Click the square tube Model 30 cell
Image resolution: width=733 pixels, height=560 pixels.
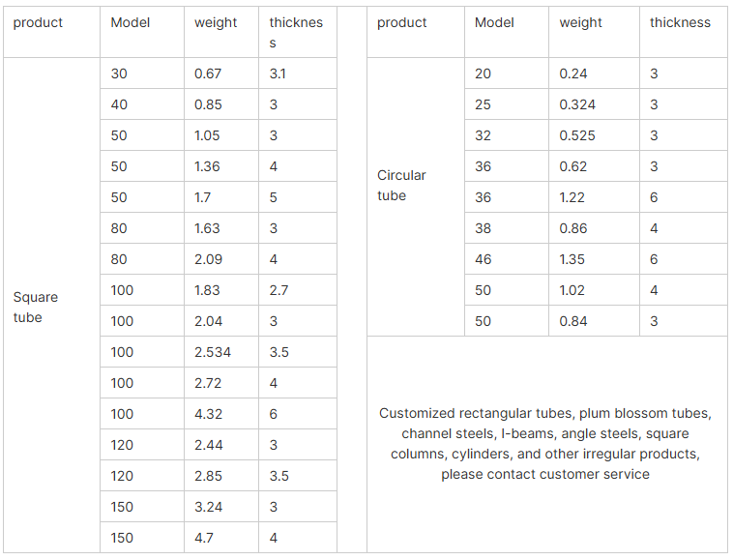[142, 74]
